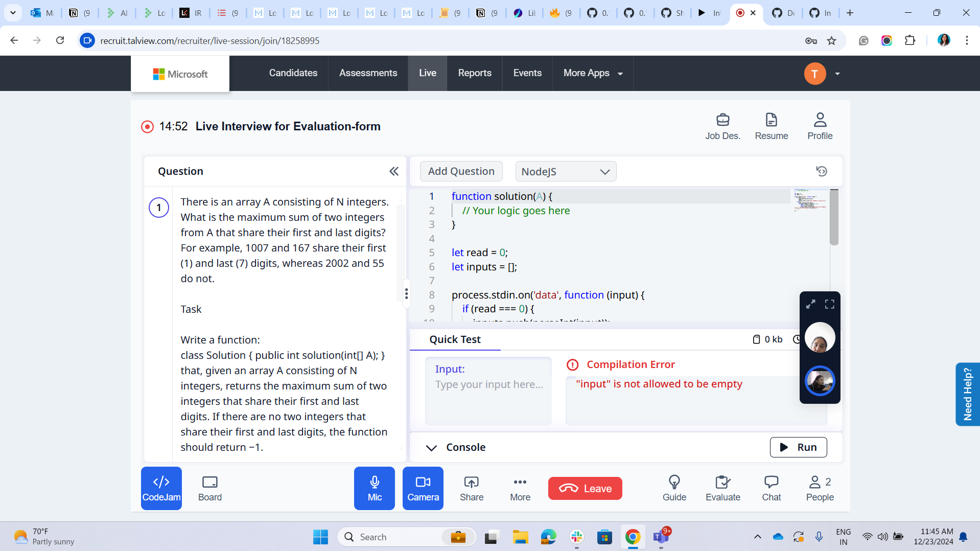Viewport: 980px width, 551px height.
Task: Go to the Candidates menu
Action: 293,73
